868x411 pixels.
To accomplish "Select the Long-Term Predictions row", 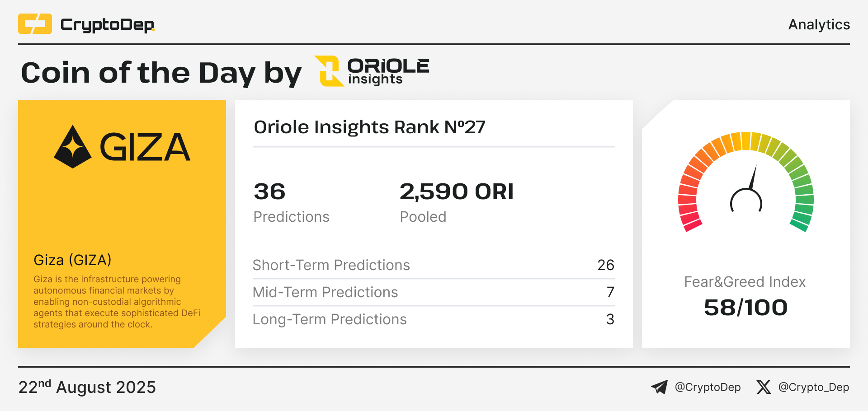I will point(434,319).
